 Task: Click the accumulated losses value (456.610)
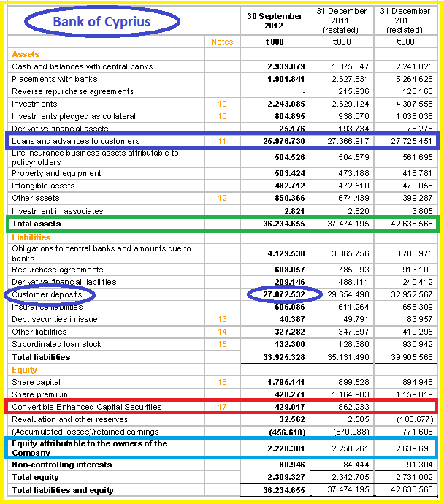(287, 432)
